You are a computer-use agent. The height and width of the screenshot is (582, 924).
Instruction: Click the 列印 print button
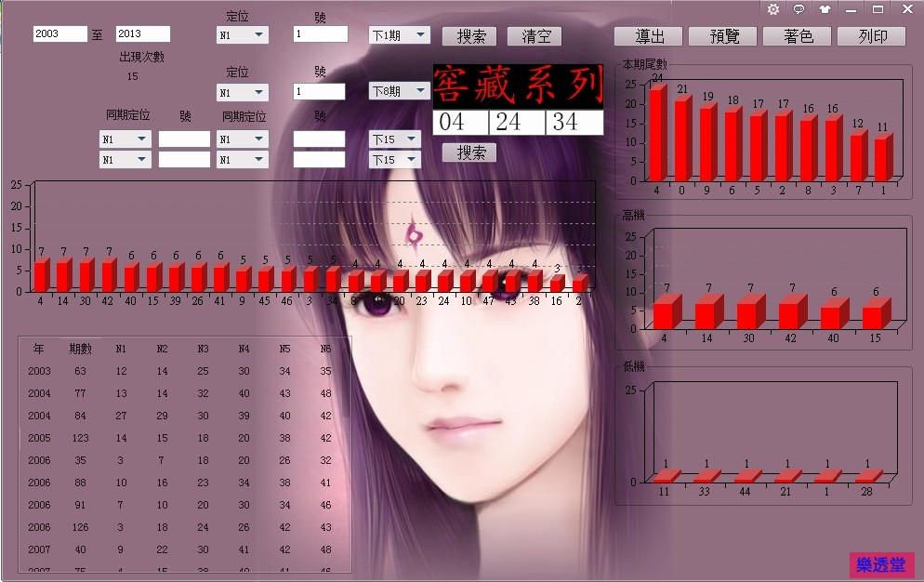(x=871, y=36)
